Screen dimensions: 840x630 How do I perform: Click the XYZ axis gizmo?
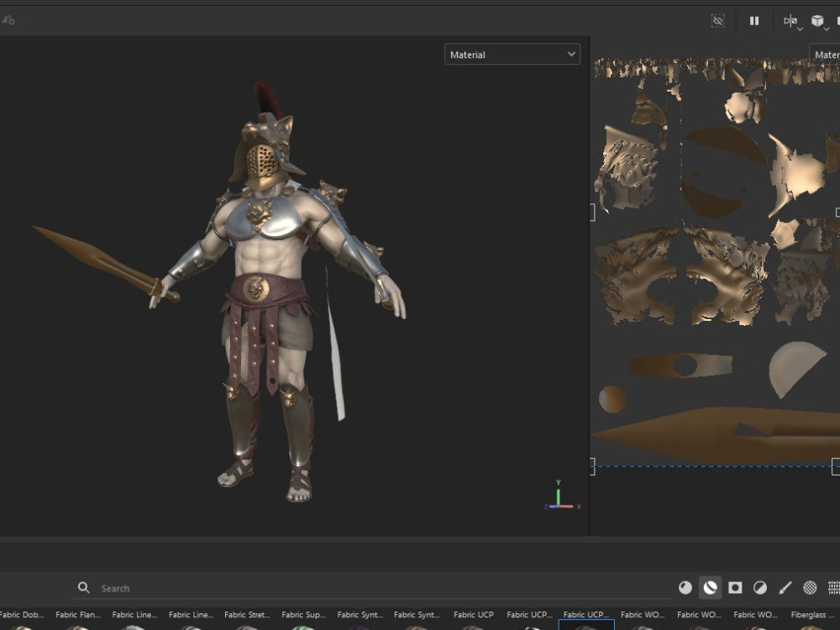point(561,495)
